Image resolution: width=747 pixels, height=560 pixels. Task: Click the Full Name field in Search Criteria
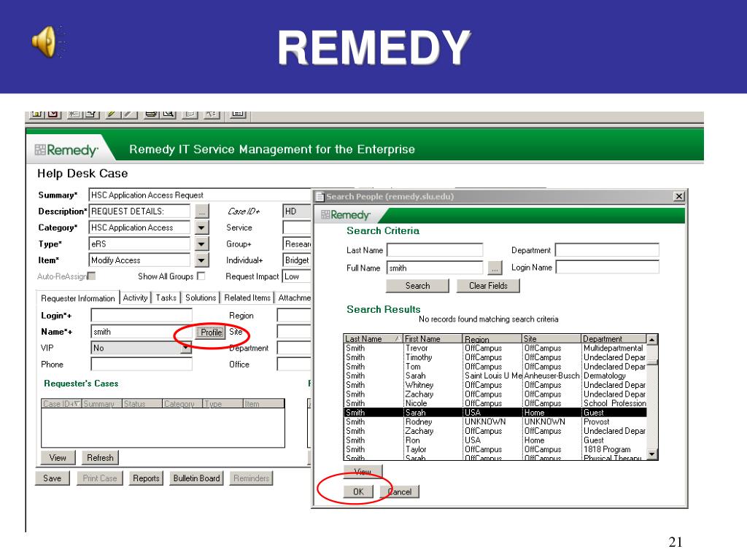click(x=435, y=268)
